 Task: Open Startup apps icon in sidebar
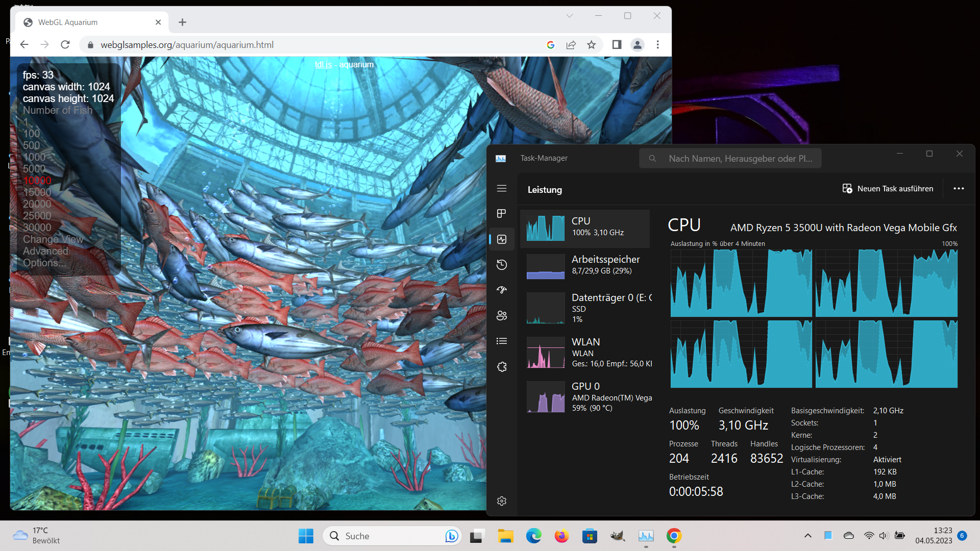coord(502,290)
